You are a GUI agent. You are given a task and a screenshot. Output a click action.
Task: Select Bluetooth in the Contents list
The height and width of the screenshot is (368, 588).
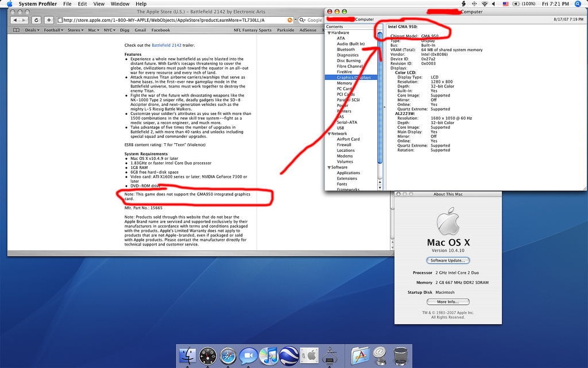point(346,49)
